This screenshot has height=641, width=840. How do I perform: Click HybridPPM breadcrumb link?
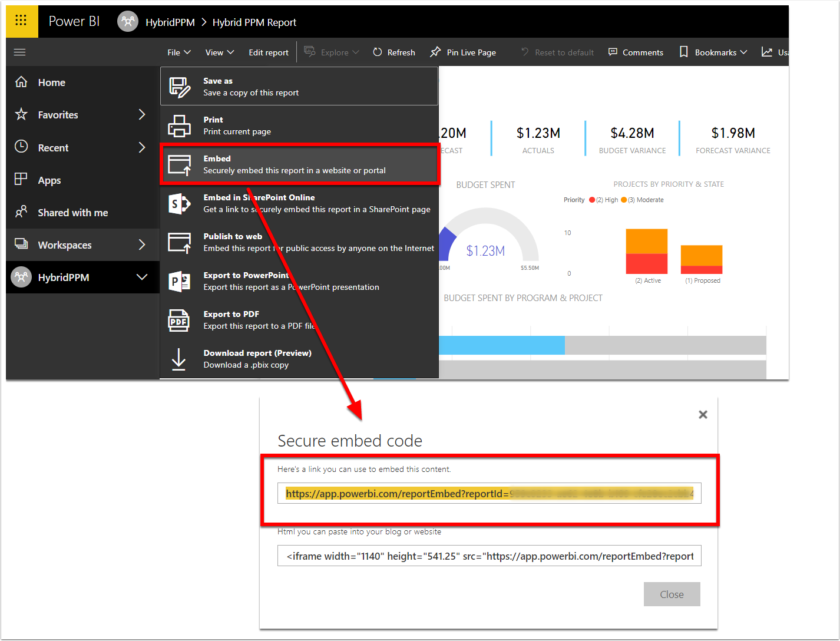(170, 22)
